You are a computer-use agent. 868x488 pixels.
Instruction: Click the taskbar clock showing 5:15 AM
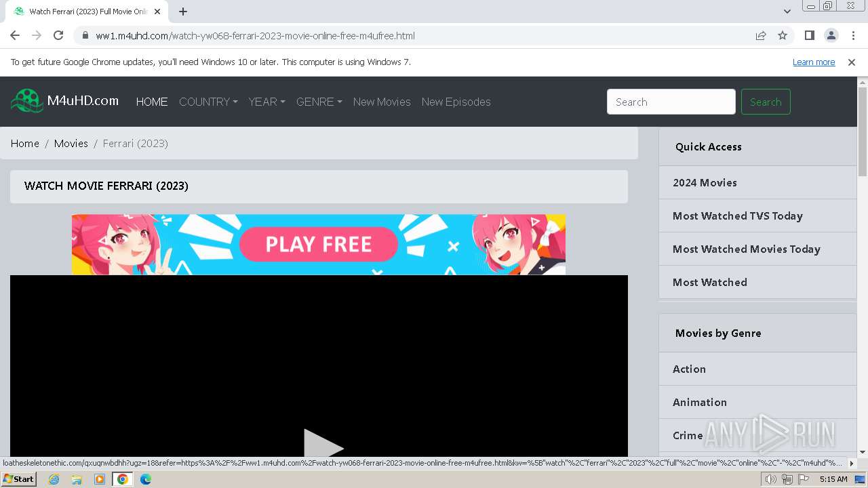pos(833,479)
